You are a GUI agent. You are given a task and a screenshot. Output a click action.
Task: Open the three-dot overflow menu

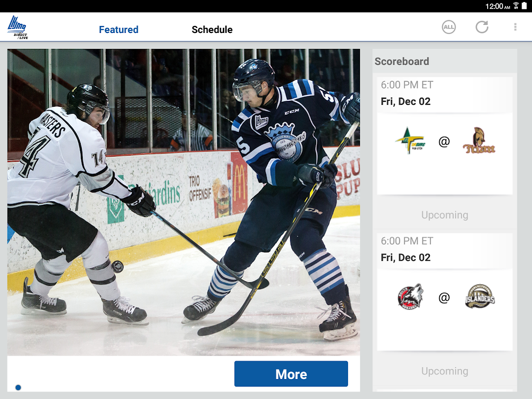pyautogui.click(x=515, y=27)
